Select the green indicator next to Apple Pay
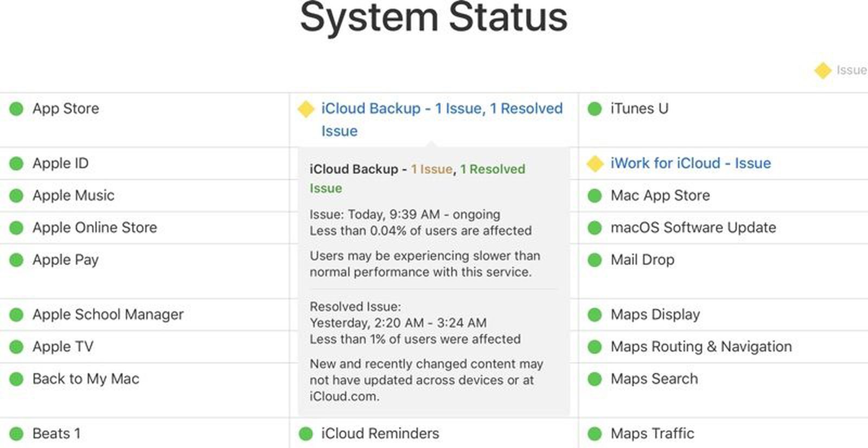The image size is (868, 448). pos(16,260)
